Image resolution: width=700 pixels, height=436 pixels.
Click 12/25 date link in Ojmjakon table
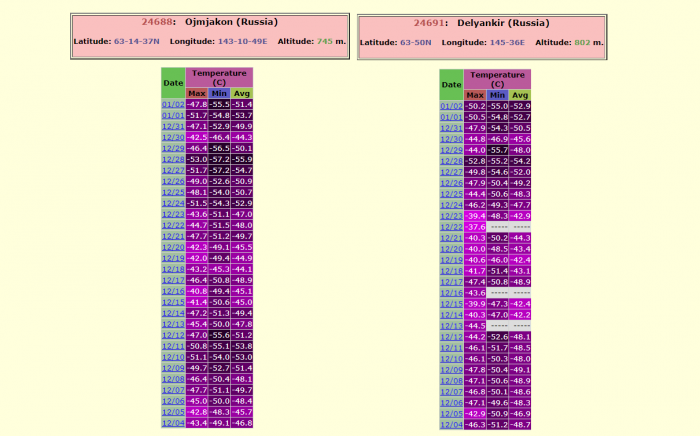(x=172, y=192)
